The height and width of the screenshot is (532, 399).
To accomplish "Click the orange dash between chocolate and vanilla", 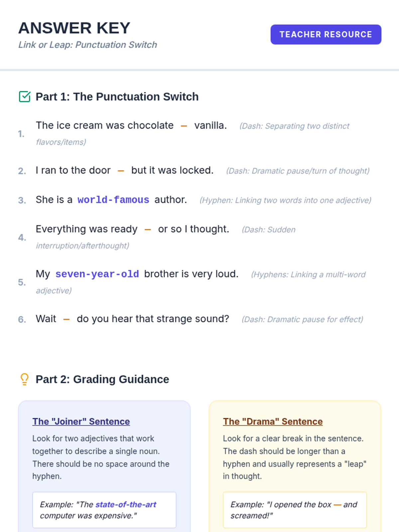I will (x=184, y=126).
